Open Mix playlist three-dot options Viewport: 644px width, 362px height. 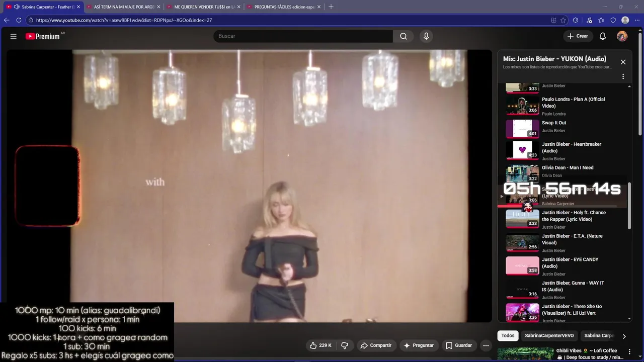pyautogui.click(x=623, y=77)
